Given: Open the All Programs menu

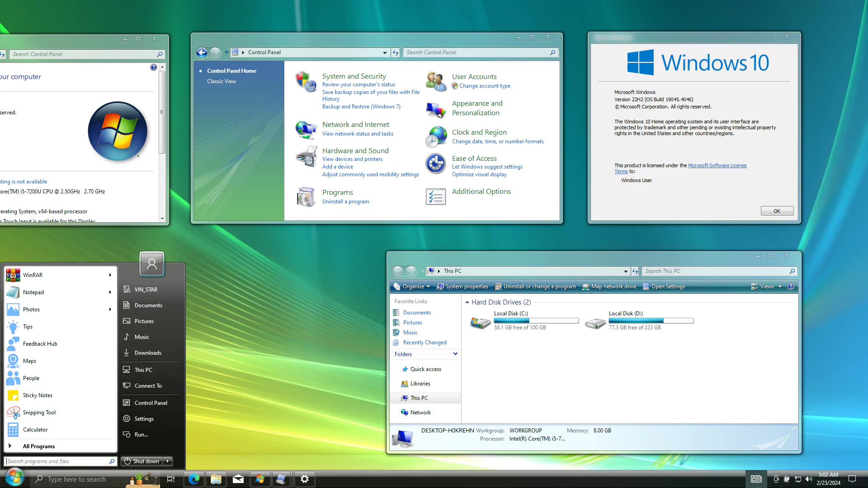Looking at the screenshot, I should pos(39,446).
